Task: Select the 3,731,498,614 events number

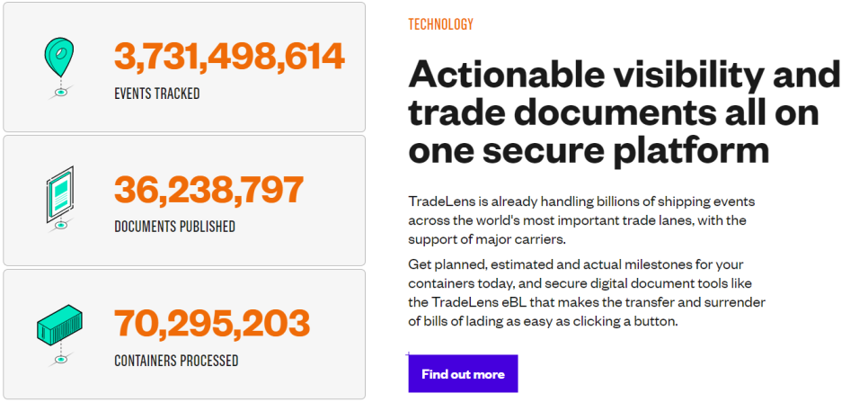Action: (x=229, y=57)
